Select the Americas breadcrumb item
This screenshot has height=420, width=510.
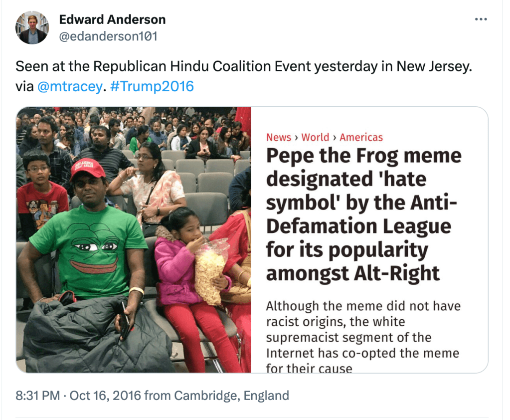(x=361, y=137)
